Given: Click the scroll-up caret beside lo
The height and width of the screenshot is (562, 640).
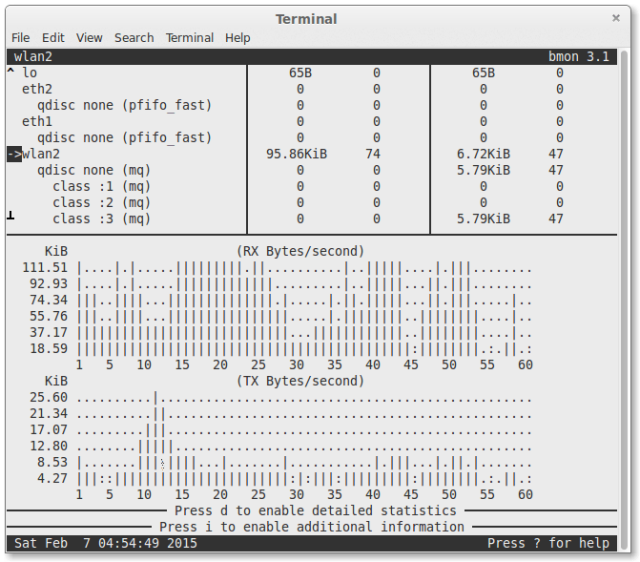Looking at the screenshot, I should 11,72.
